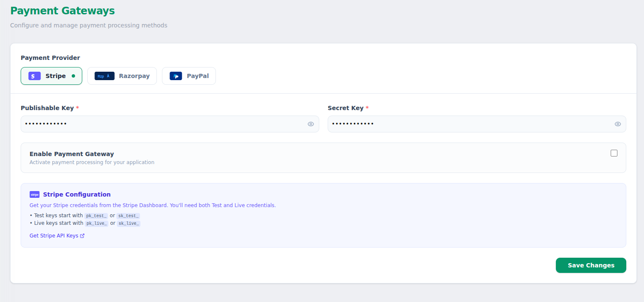Click the Payment Provider label
This screenshot has height=302, width=644.
pyautogui.click(x=50, y=58)
